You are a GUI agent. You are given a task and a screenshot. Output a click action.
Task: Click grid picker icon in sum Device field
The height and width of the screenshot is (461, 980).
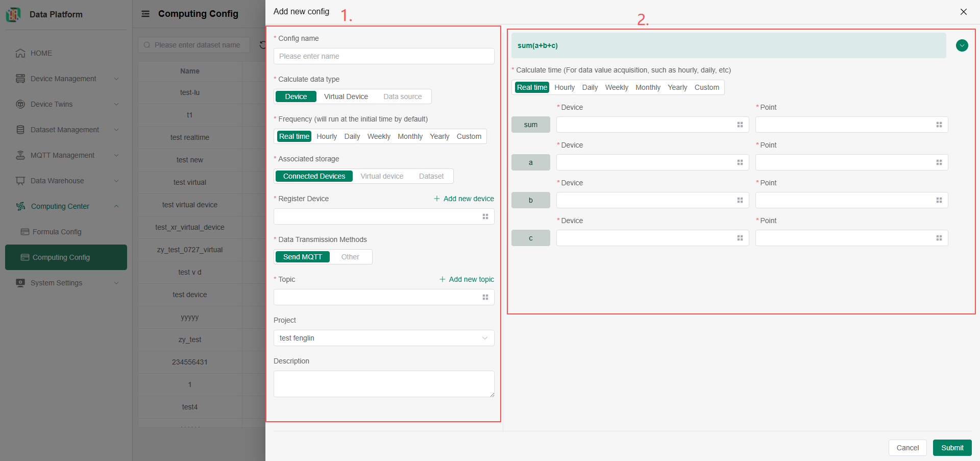(740, 125)
